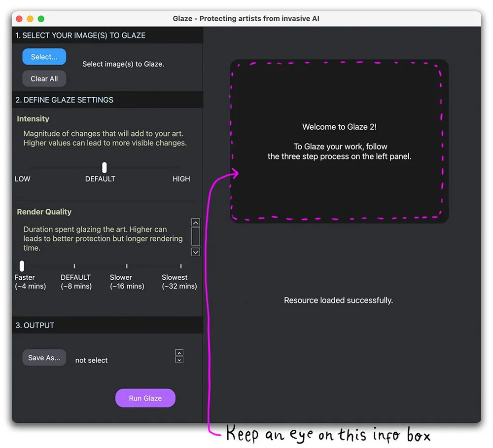Set Render Quality to Slowest tick

pyautogui.click(x=181, y=266)
